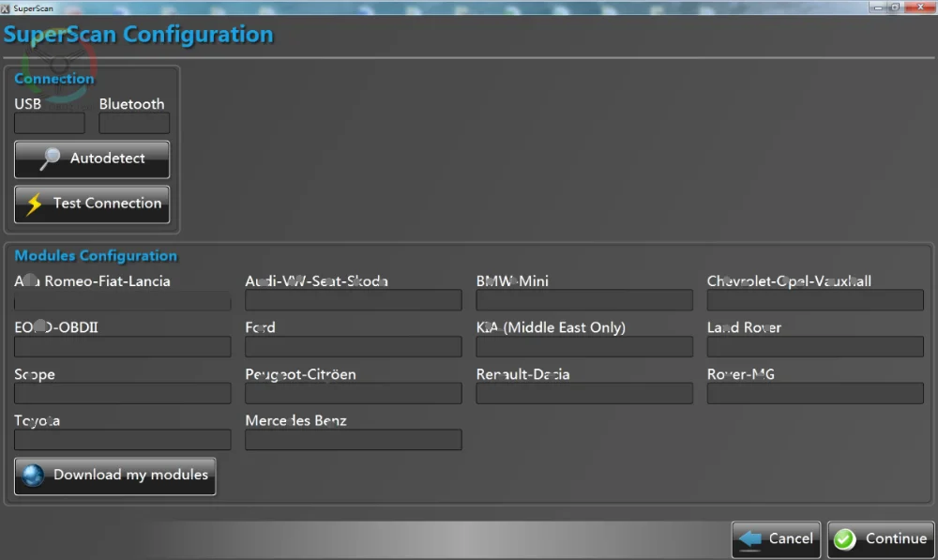Viewport: 938px width, 560px height.
Task: Click the Modules Configuration heading
Action: point(96,255)
